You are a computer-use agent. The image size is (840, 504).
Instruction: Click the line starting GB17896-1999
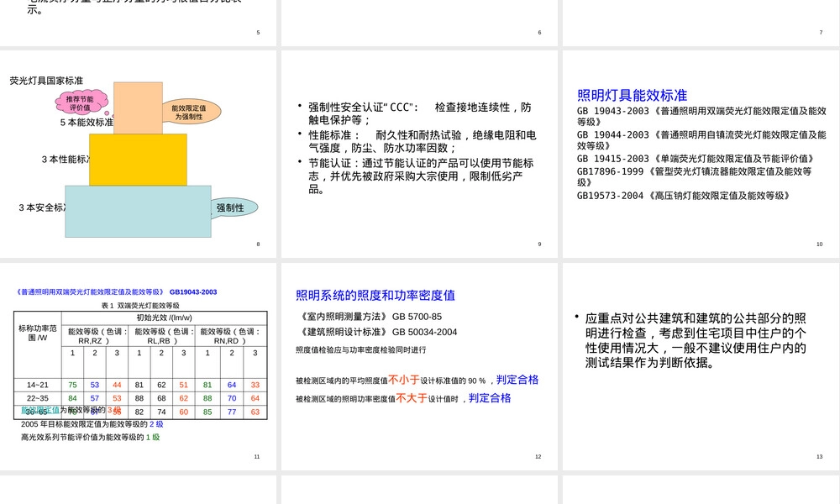coord(695,176)
